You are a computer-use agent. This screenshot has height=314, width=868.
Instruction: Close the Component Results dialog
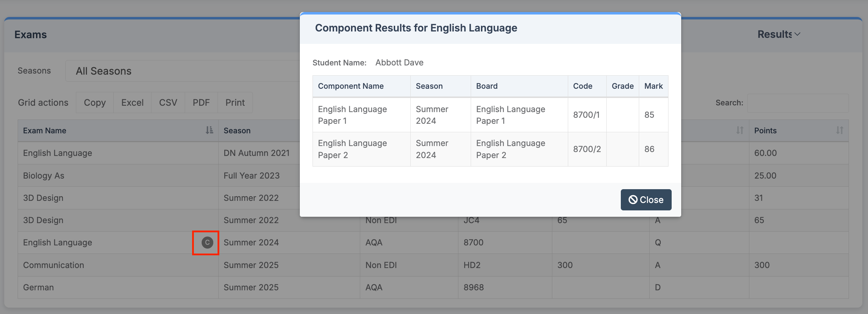pyautogui.click(x=646, y=200)
